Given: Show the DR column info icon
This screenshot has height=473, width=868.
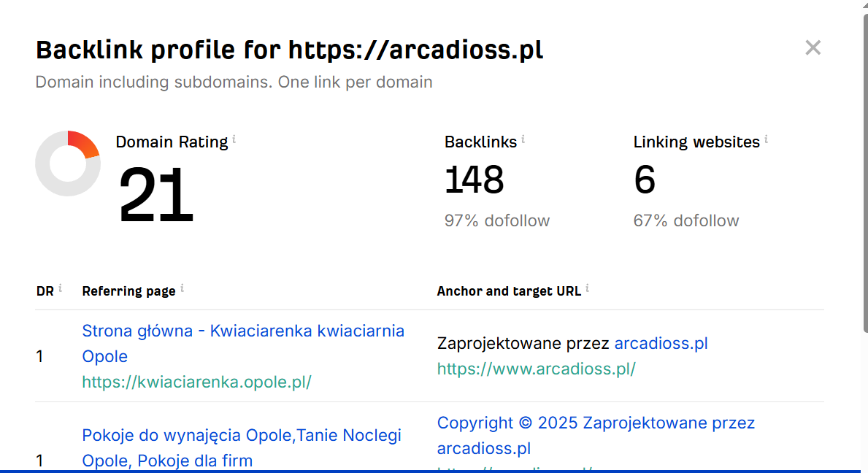Looking at the screenshot, I should (x=60, y=288).
